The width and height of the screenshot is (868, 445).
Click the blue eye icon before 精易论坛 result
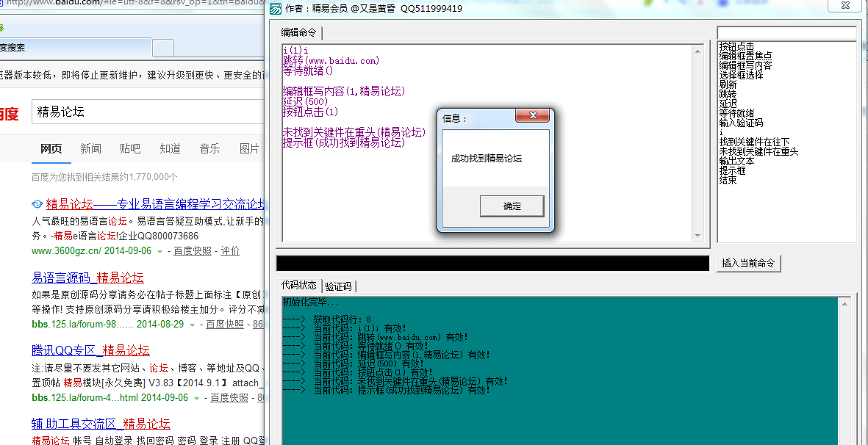[37, 204]
